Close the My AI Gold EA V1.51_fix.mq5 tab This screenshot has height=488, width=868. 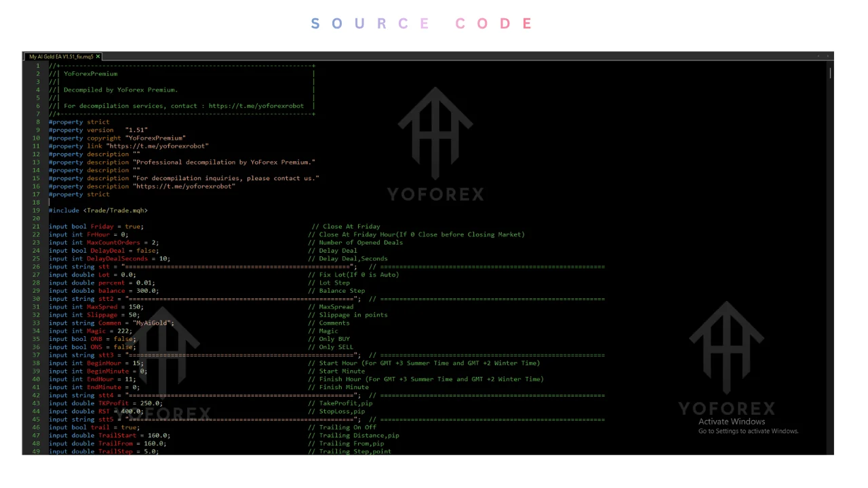click(98, 57)
